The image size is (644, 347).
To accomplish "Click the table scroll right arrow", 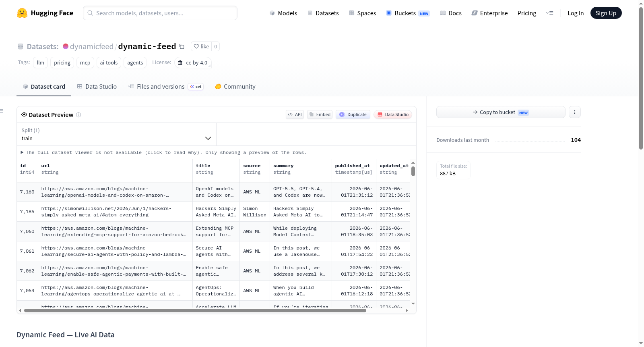I will (x=407, y=310).
